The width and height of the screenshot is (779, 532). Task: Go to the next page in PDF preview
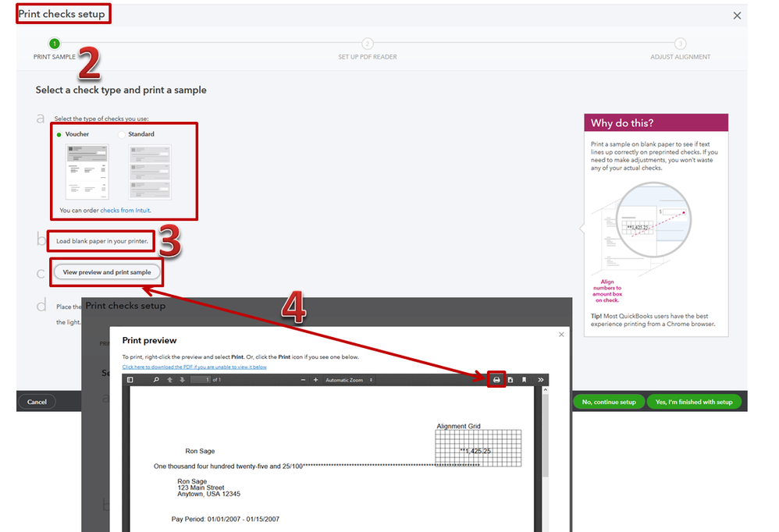(x=183, y=380)
